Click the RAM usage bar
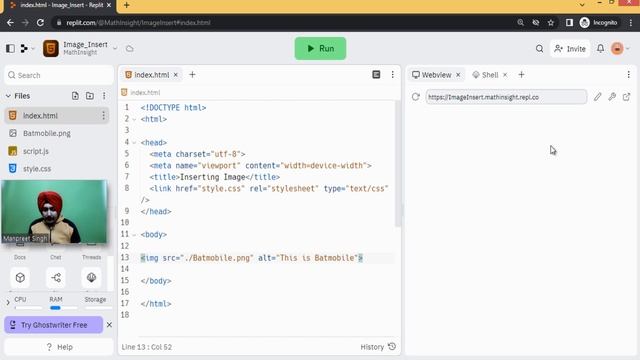This screenshot has height=360, width=640. point(64,308)
